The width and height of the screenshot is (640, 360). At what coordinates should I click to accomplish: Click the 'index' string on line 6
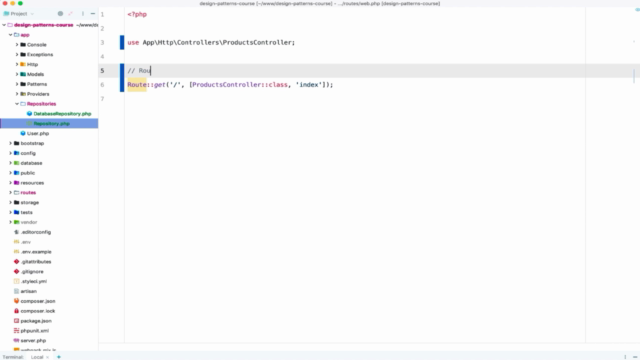(x=309, y=84)
